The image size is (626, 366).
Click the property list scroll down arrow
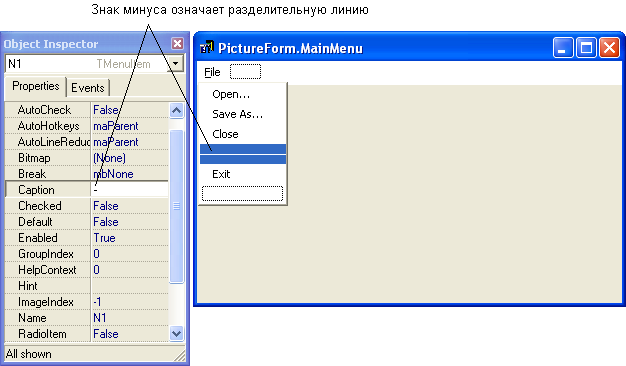pos(176,333)
